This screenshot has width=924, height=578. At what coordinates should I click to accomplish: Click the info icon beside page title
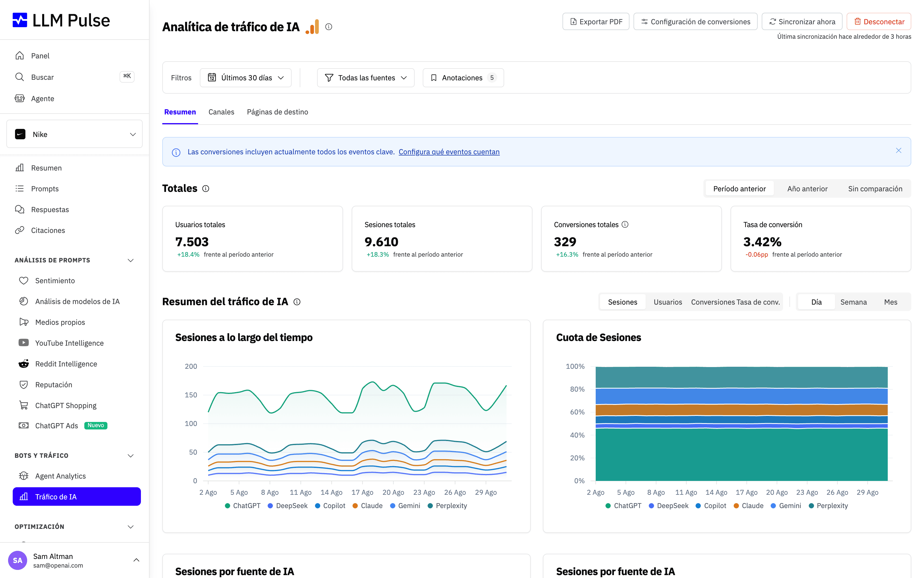(x=329, y=27)
